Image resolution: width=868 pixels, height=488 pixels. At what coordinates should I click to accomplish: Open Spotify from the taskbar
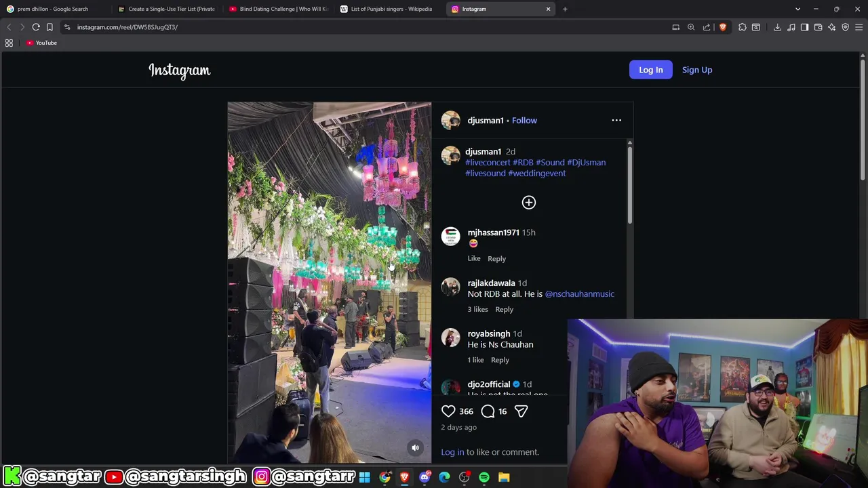(x=484, y=477)
